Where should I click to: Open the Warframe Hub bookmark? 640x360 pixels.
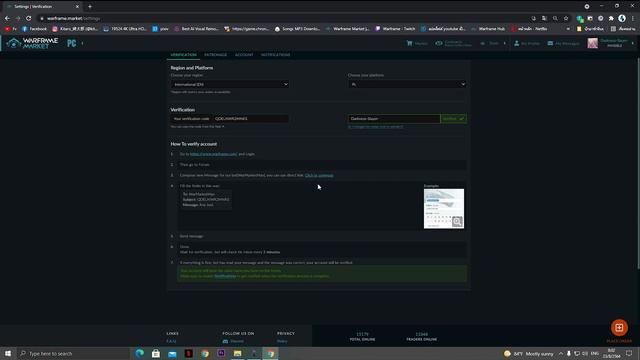[x=488, y=29]
